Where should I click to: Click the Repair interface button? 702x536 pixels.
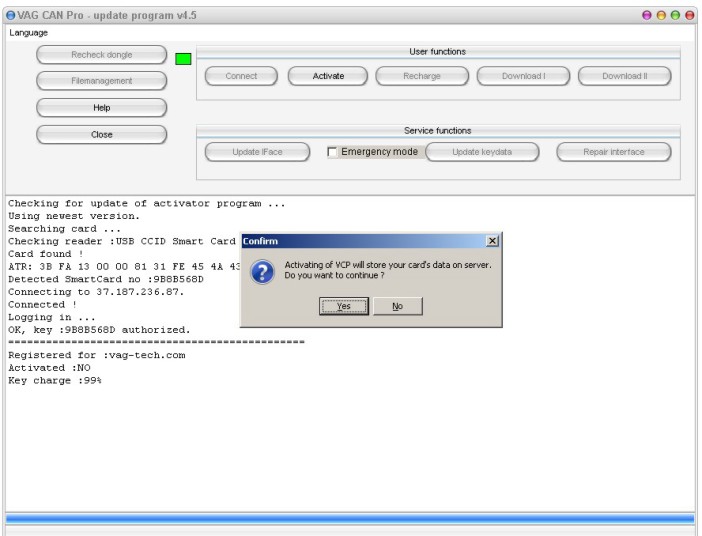tap(614, 152)
